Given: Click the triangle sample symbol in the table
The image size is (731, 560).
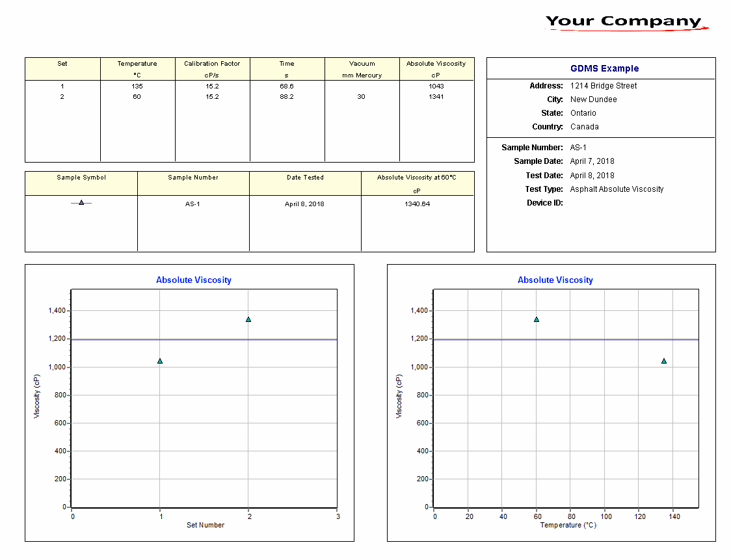Looking at the screenshot, I should pyautogui.click(x=81, y=203).
